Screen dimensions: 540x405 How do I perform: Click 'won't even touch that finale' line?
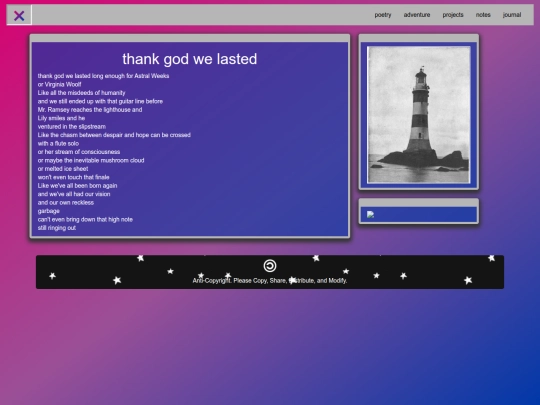click(x=73, y=177)
